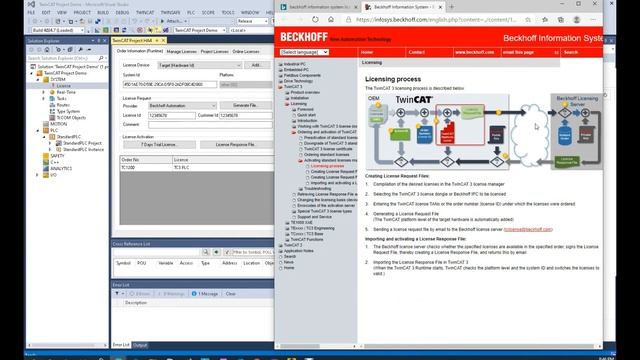Click the Visual Studio logo icon
This screenshot has width=640, height=360.
pyautogui.click(x=31, y=4)
